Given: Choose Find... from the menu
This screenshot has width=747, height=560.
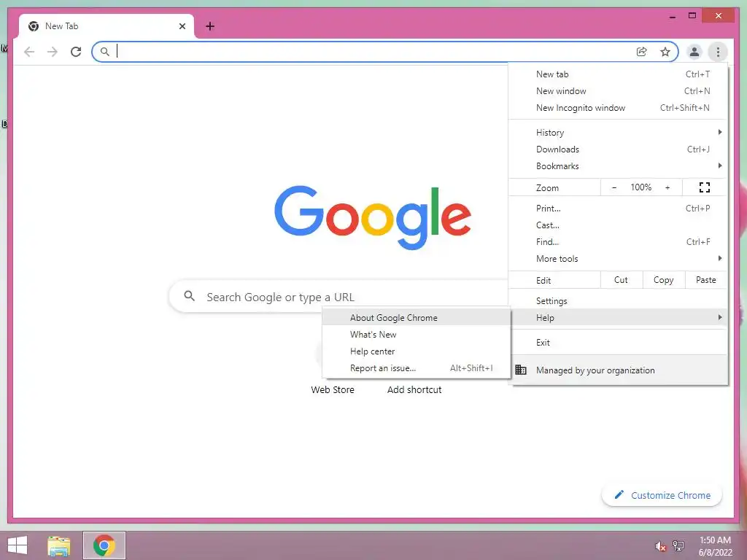Looking at the screenshot, I should 618,242.
